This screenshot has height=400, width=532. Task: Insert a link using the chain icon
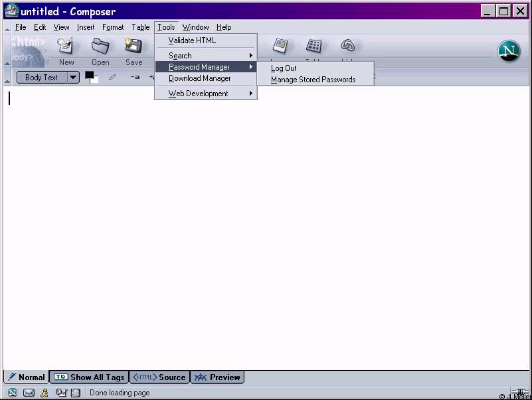tap(348, 45)
